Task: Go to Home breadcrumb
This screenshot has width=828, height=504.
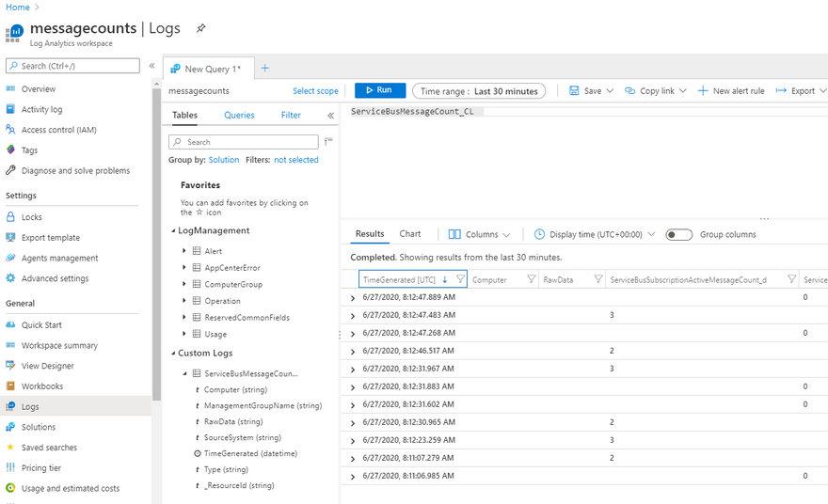Action: (18, 8)
